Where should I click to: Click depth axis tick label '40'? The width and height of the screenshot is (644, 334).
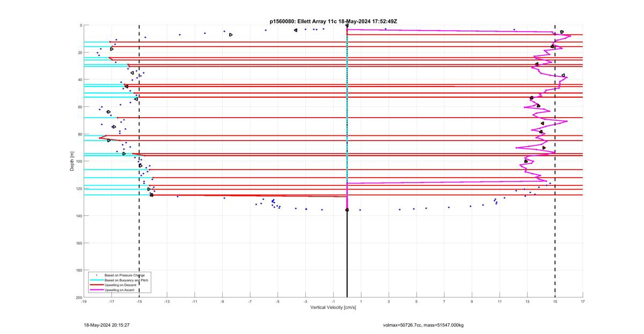point(79,80)
